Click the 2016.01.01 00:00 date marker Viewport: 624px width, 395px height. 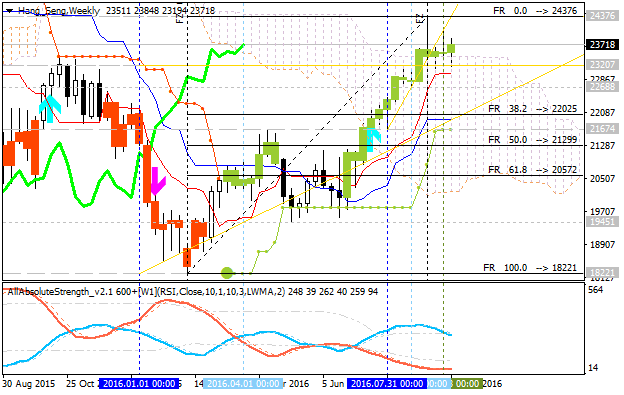(x=139, y=384)
